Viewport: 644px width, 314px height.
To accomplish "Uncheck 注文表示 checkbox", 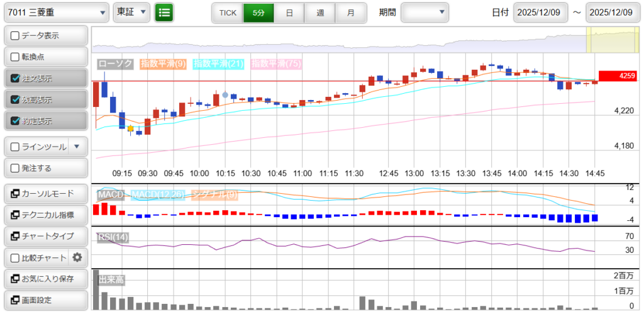I will click(16, 79).
